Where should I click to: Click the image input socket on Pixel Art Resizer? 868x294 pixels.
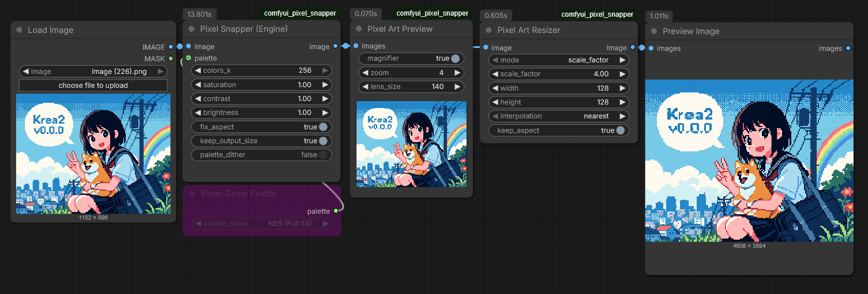tap(486, 47)
